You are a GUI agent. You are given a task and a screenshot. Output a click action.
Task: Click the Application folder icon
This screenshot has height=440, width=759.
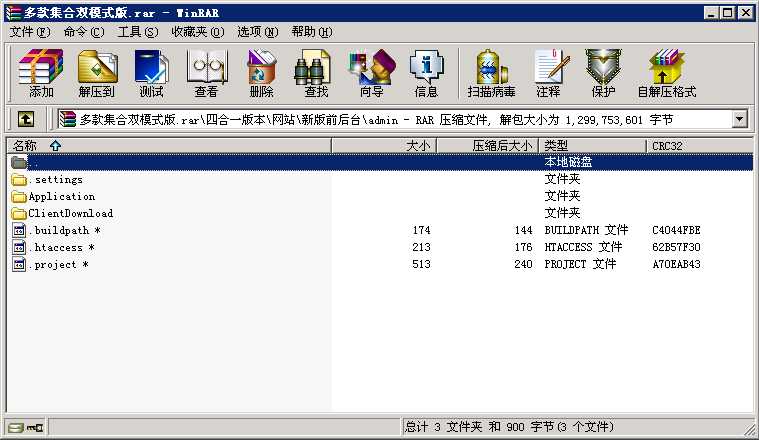[19, 197]
